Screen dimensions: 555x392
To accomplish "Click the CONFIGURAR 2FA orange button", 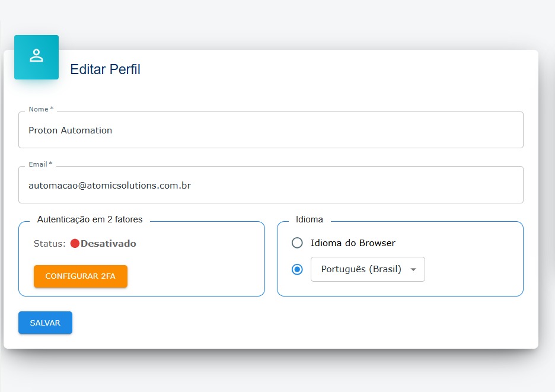I will point(81,276).
